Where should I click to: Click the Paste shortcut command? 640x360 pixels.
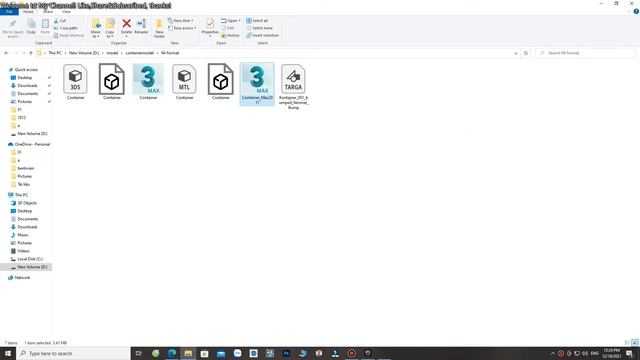(69, 36)
